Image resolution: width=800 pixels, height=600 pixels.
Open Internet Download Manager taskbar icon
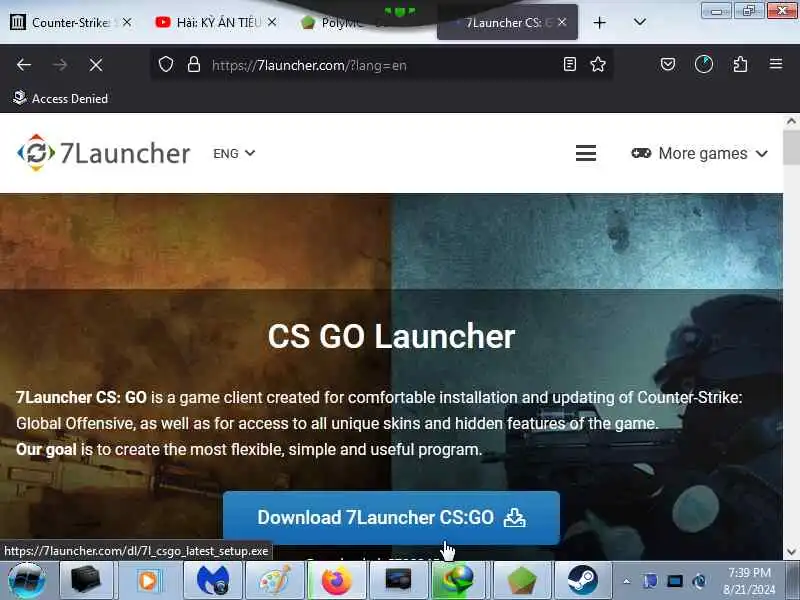tap(459, 581)
